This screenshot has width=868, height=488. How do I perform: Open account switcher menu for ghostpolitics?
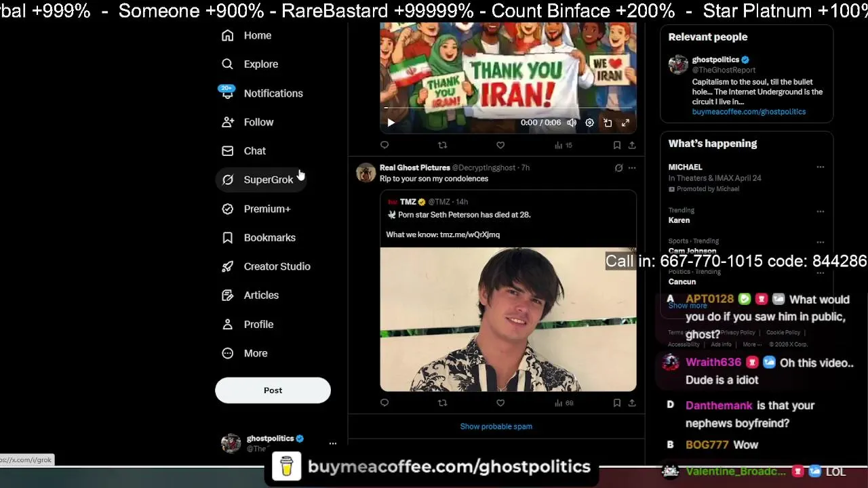point(332,443)
